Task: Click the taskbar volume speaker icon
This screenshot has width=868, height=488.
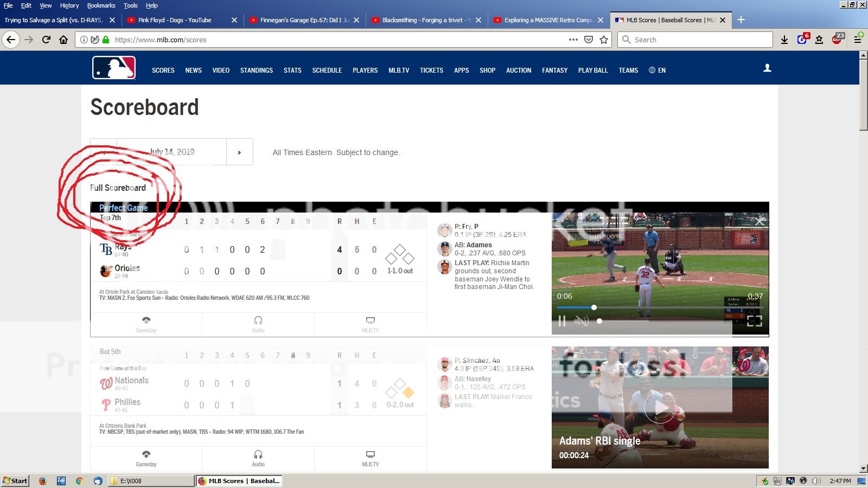Action: pyautogui.click(x=816, y=481)
